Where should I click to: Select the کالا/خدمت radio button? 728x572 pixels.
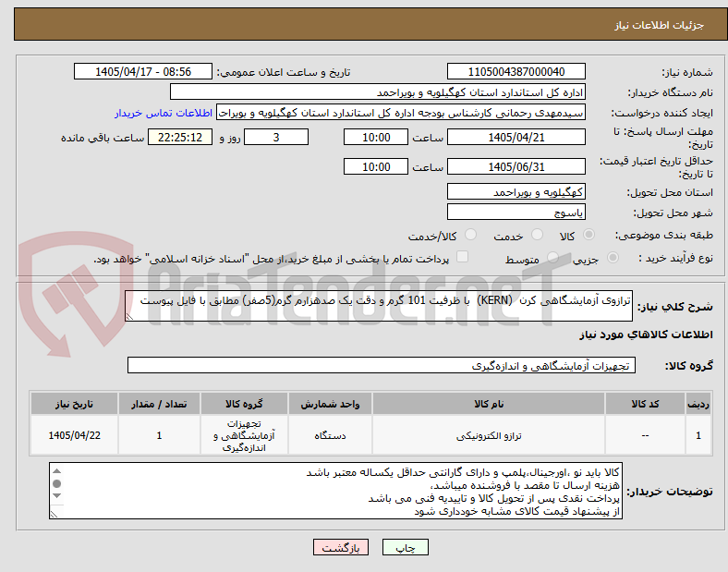click(x=471, y=235)
